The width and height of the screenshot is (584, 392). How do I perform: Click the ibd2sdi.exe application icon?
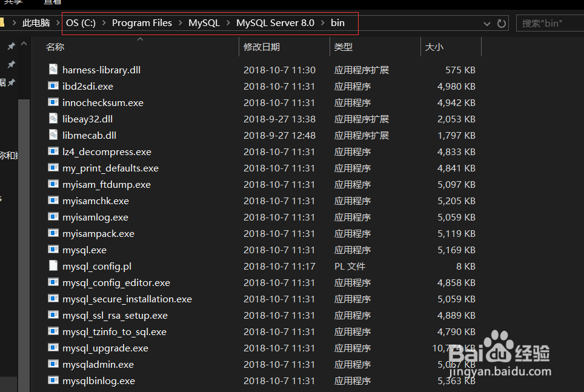53,85
